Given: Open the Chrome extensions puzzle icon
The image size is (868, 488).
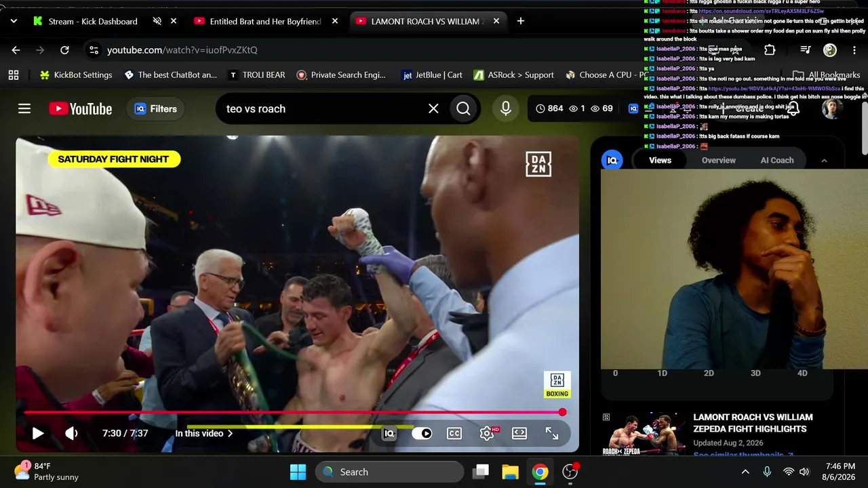Looking at the screenshot, I should 770,50.
